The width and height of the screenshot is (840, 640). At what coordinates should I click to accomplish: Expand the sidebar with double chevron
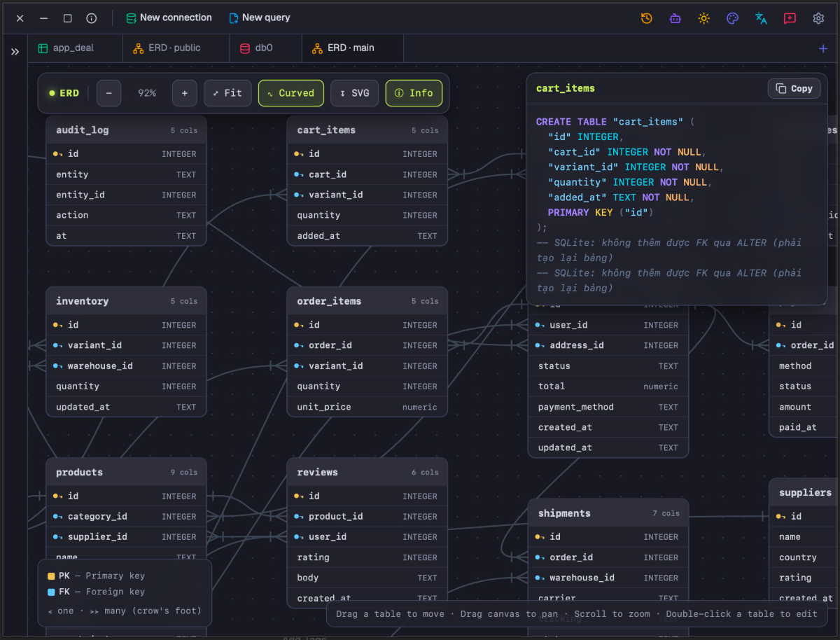[15, 52]
